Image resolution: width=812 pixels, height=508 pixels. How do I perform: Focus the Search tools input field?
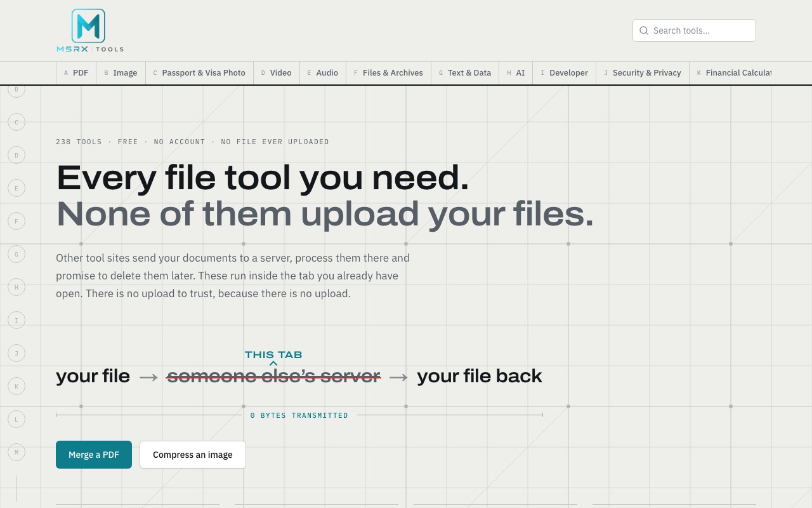694,30
